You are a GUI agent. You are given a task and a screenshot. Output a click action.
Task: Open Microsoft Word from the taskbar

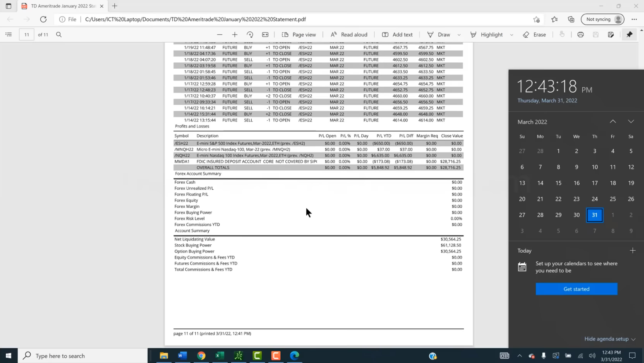pyautogui.click(x=182, y=355)
